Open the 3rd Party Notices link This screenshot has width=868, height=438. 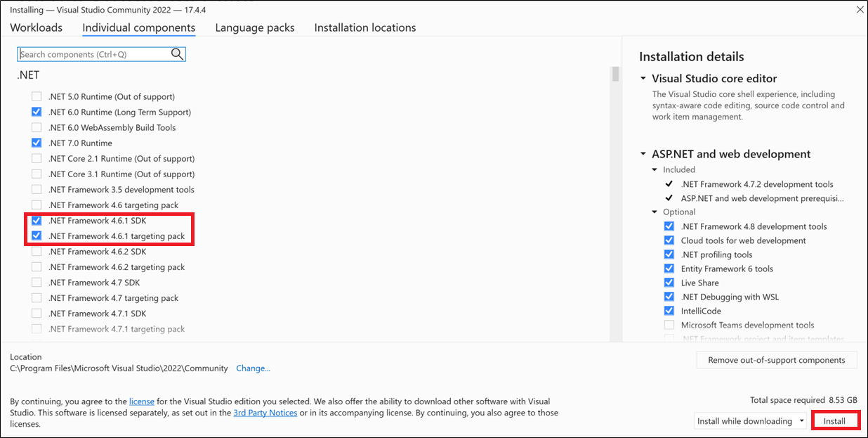pyautogui.click(x=265, y=413)
